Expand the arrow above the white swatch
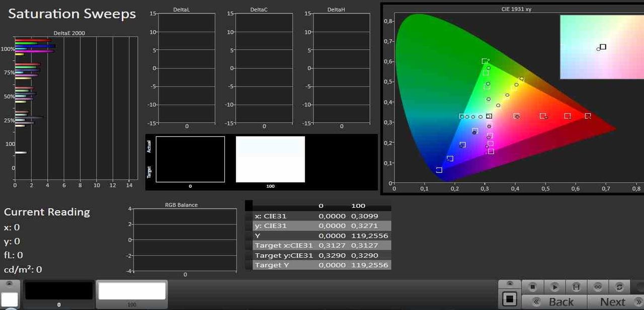This screenshot has width=644, height=310. (9, 284)
